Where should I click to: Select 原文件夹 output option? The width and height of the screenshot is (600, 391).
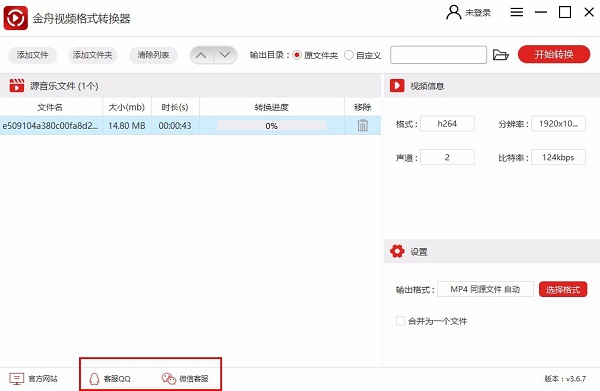(297, 55)
